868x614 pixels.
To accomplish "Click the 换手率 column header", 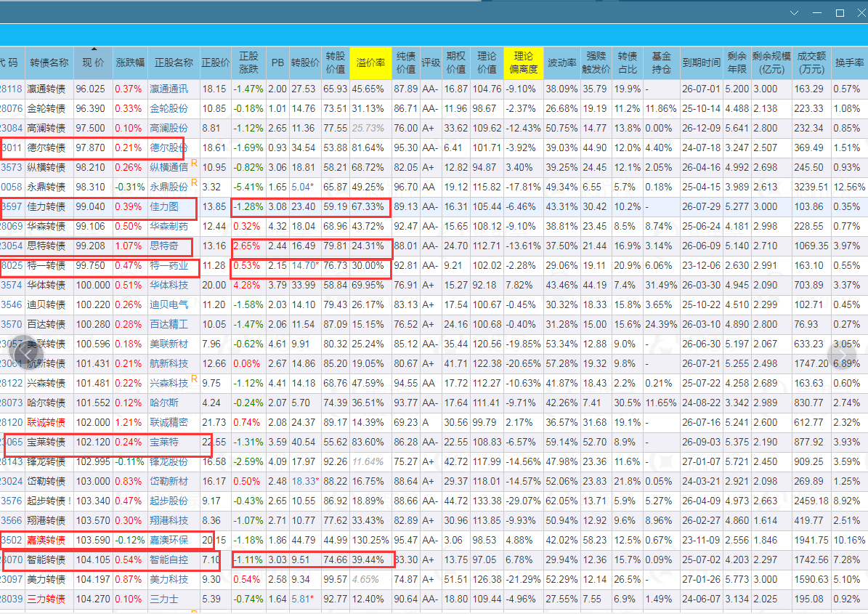I will pos(849,62).
